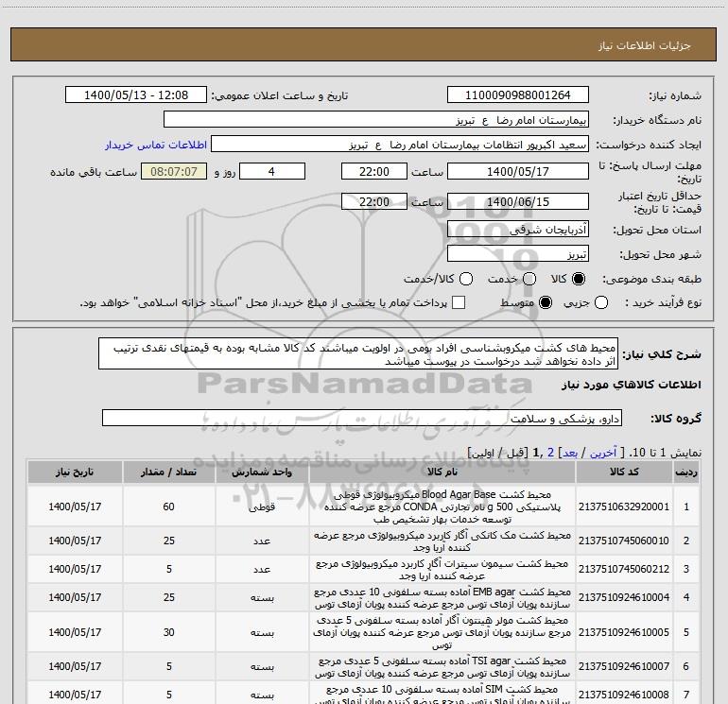Open buyer contact info link اطلاعات تماس خریدار
The image size is (728, 704).
[x=156, y=145]
